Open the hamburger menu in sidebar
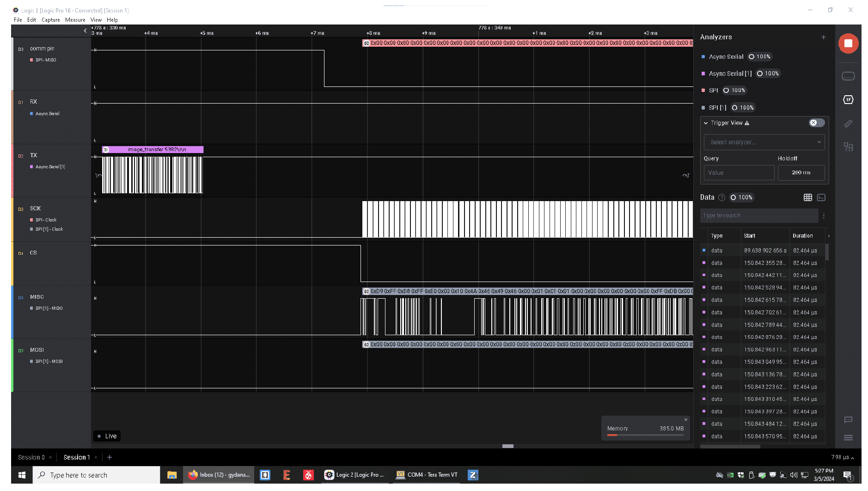 848,437
